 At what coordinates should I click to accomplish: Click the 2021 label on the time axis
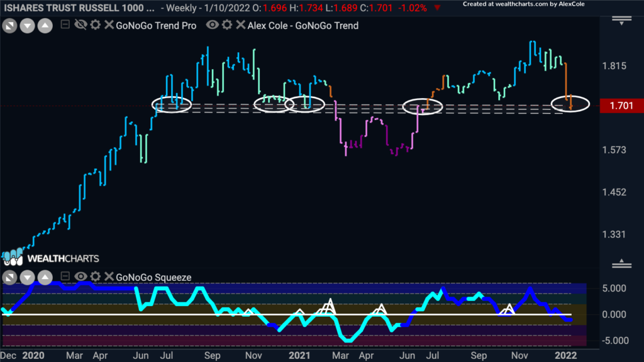click(x=299, y=356)
